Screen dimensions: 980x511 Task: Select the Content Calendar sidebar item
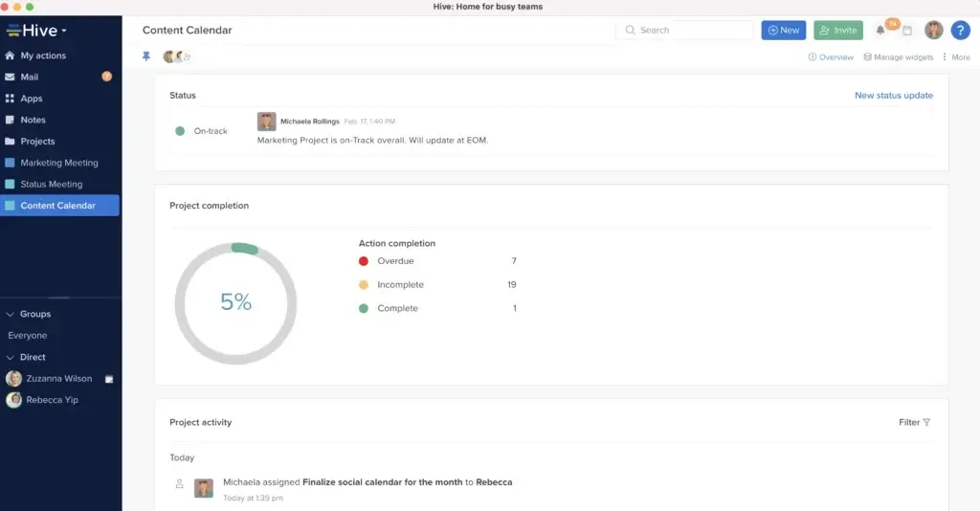click(x=60, y=206)
